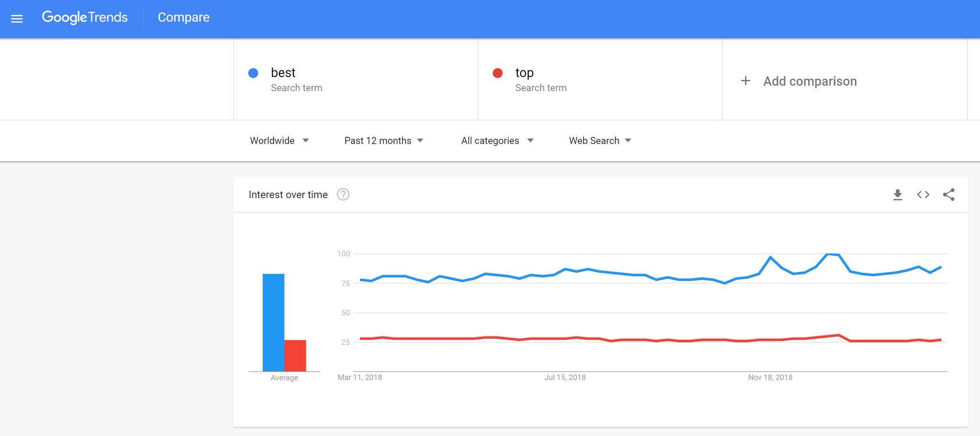The width and height of the screenshot is (980, 436).
Task: Open the hamburger navigation menu
Action: point(17,19)
